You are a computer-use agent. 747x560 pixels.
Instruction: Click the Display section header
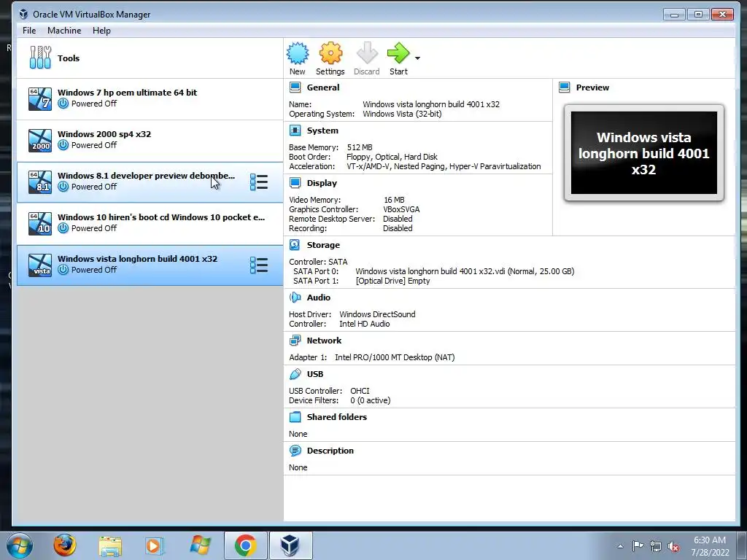[x=322, y=183]
